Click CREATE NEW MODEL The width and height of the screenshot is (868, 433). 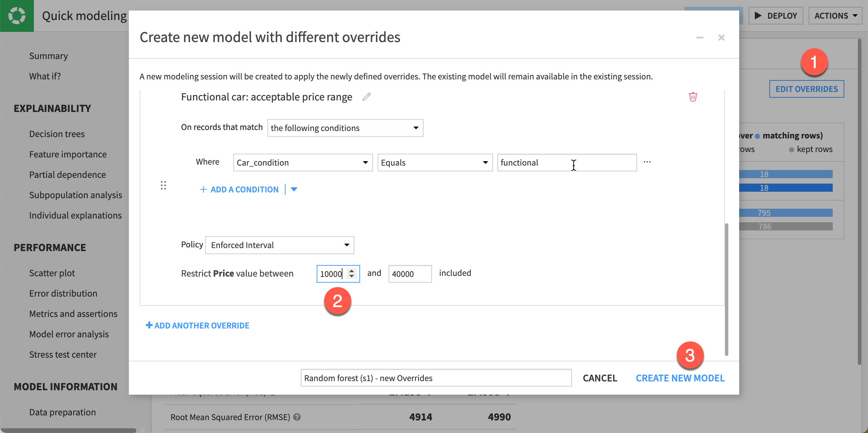coord(680,378)
